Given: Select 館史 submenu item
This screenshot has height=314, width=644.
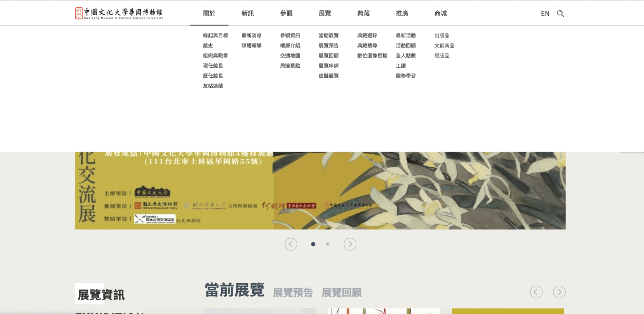Looking at the screenshot, I should [x=208, y=45].
